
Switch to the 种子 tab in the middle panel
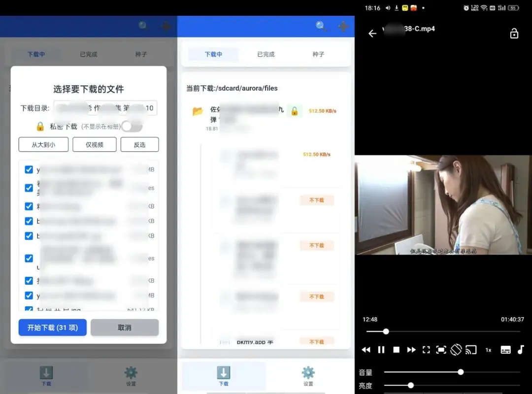click(318, 54)
